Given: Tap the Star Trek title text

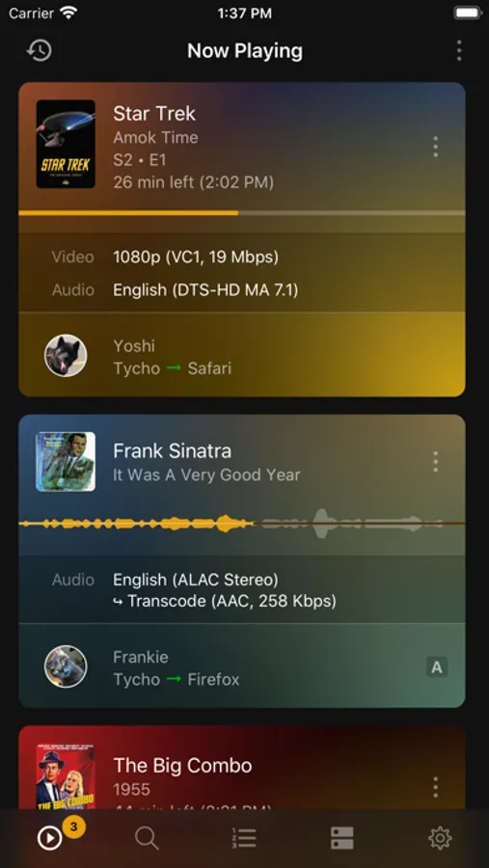Looking at the screenshot, I should (x=154, y=114).
